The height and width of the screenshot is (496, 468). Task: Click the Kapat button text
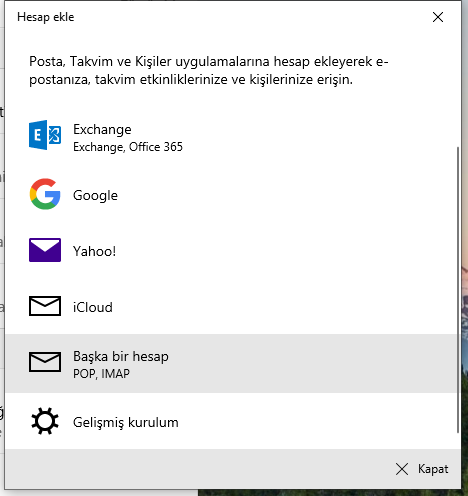coord(433,469)
